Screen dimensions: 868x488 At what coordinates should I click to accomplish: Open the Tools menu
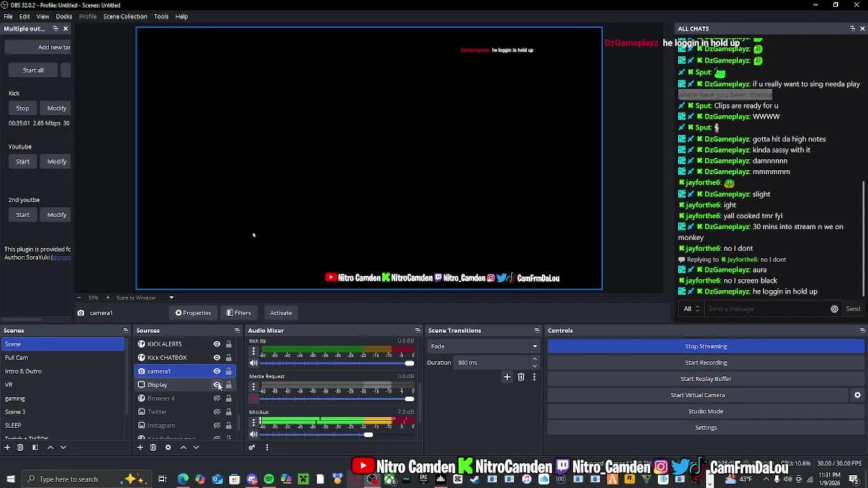tap(161, 16)
